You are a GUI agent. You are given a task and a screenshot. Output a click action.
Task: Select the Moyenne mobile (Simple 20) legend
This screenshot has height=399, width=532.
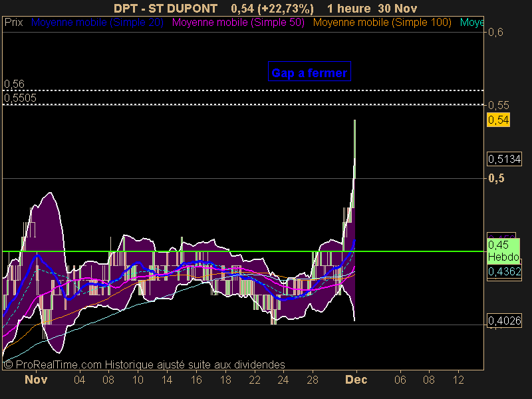pyautogui.click(x=97, y=23)
